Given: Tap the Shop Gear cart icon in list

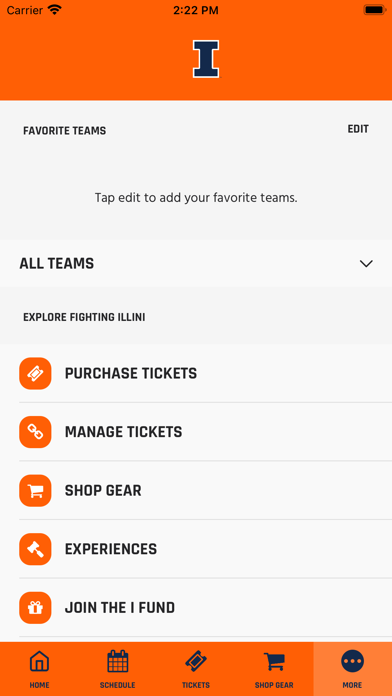Looking at the screenshot, I should pos(35,490).
